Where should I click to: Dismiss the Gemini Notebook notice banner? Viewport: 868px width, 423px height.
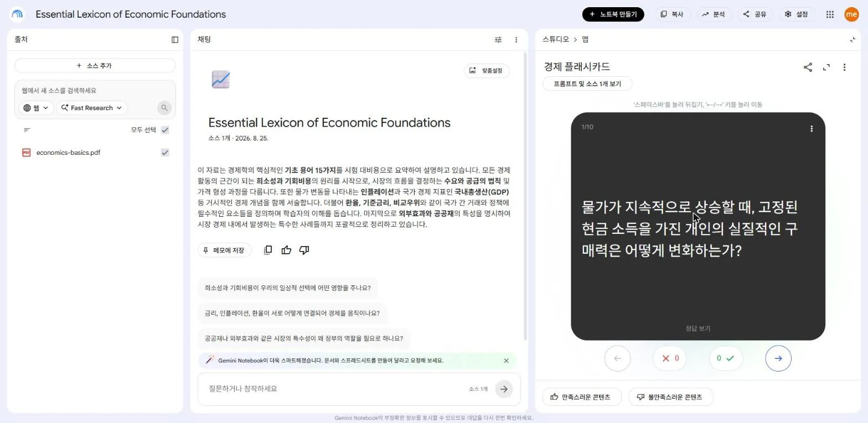point(506,361)
